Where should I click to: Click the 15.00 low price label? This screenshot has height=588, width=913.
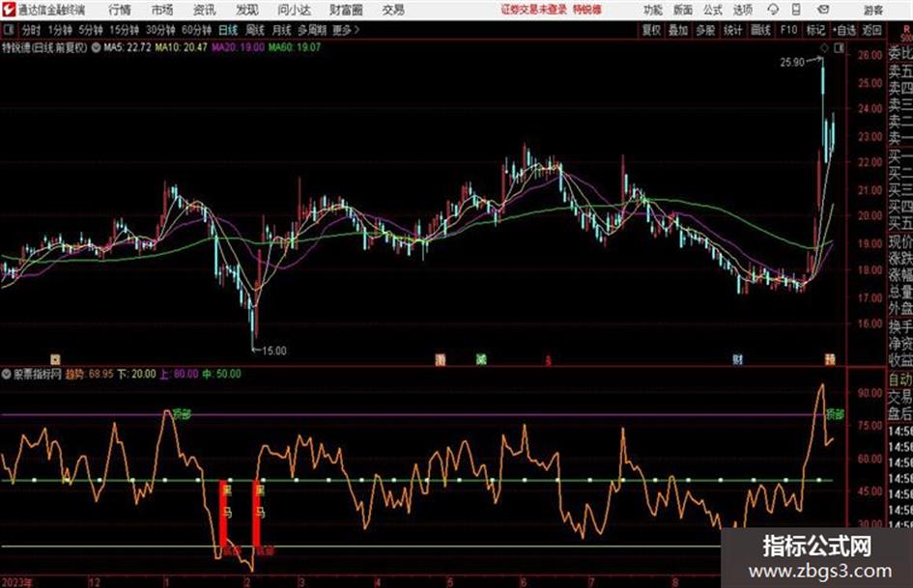[x=273, y=351]
